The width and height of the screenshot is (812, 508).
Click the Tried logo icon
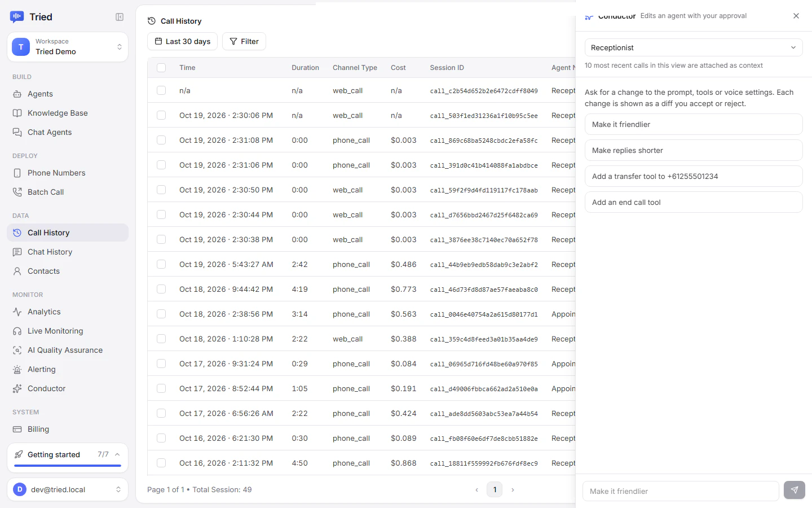click(17, 17)
